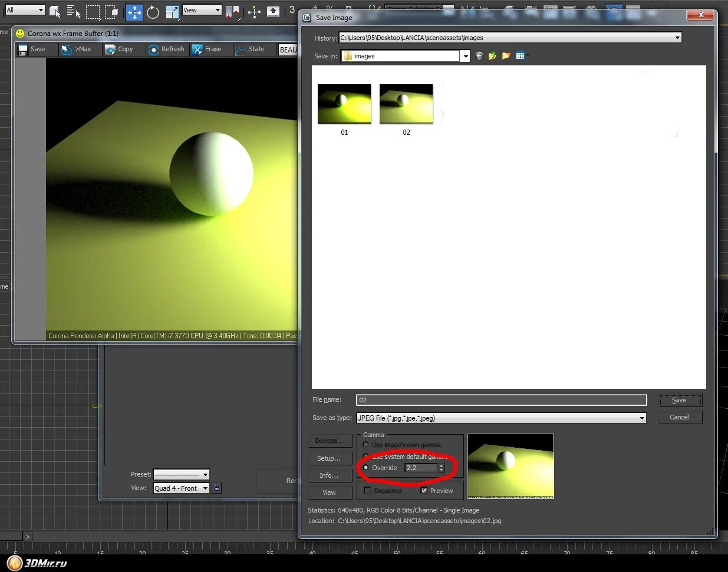Click the Info... button

pyautogui.click(x=330, y=475)
